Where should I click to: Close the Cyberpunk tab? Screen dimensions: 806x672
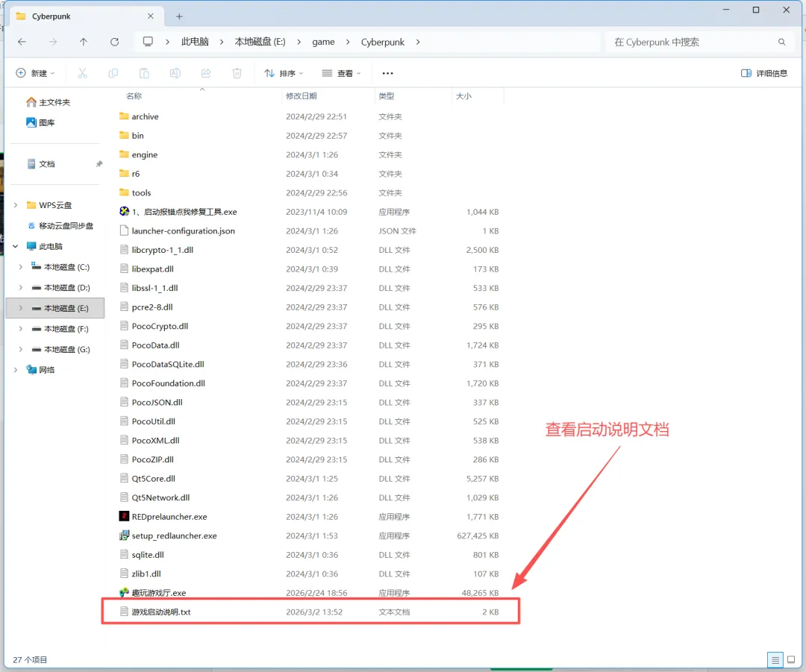tap(150, 16)
